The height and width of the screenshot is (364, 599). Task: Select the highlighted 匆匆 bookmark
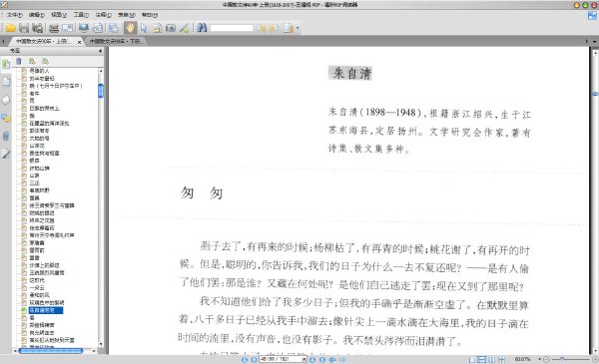pyautogui.click(x=46, y=310)
